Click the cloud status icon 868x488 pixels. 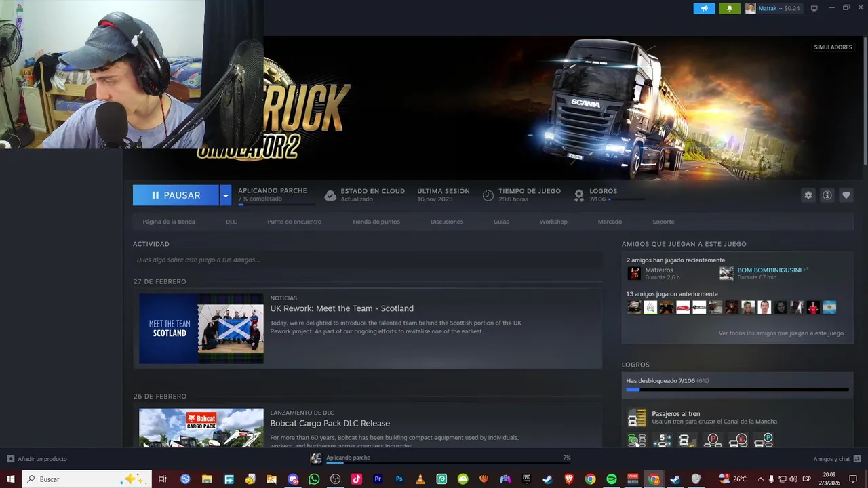tap(330, 196)
